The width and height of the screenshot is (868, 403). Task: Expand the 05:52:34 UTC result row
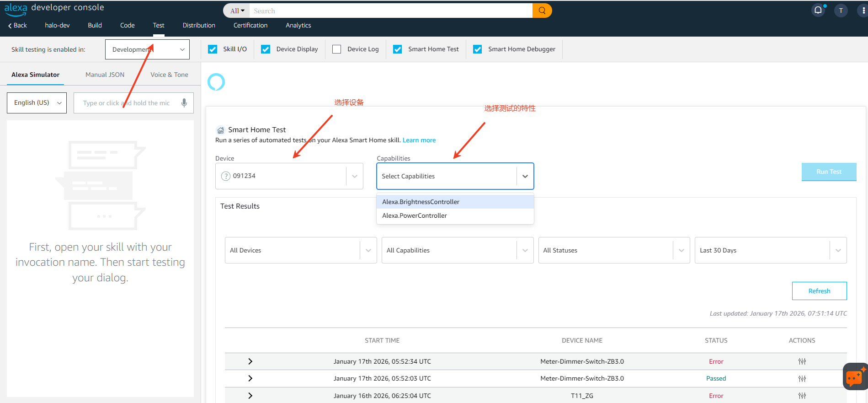point(250,361)
